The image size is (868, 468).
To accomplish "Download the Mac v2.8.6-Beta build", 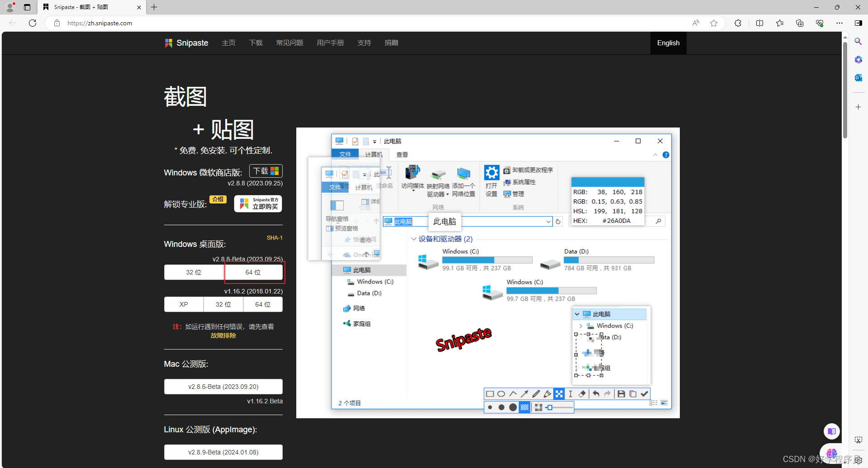I will [x=223, y=387].
